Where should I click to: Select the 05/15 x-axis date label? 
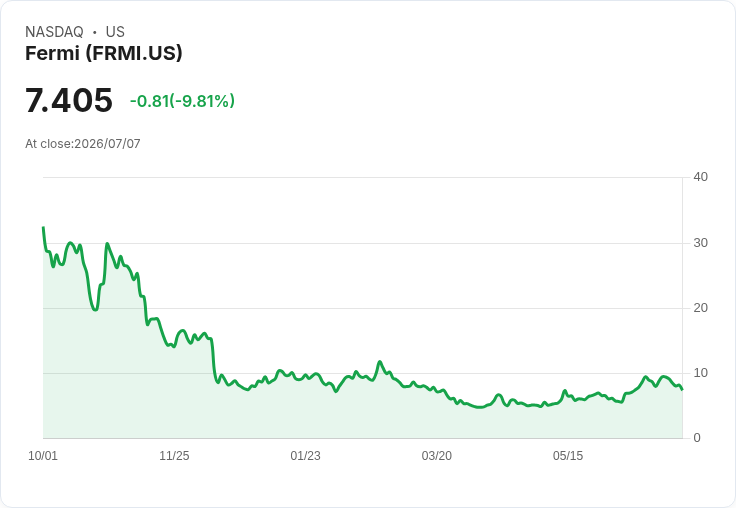coord(568,455)
